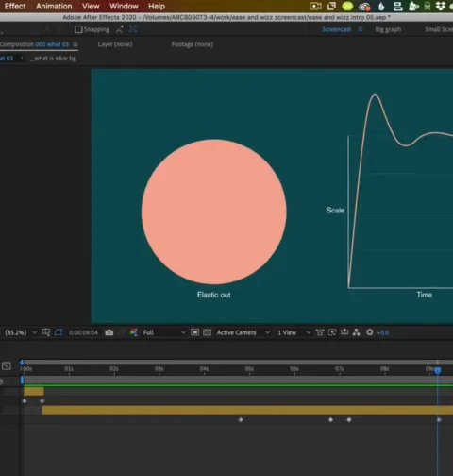
Task: Click the Scale axis label
Action: point(335,211)
